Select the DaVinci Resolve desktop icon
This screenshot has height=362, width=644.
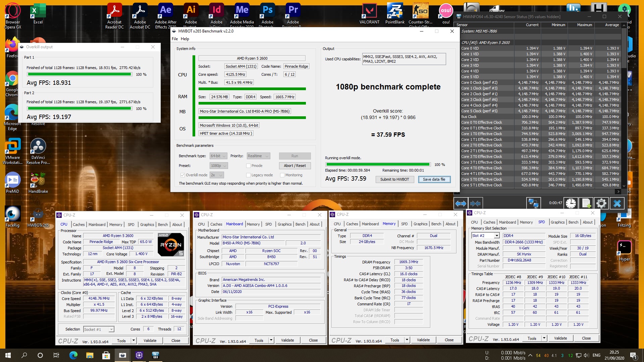(38, 151)
